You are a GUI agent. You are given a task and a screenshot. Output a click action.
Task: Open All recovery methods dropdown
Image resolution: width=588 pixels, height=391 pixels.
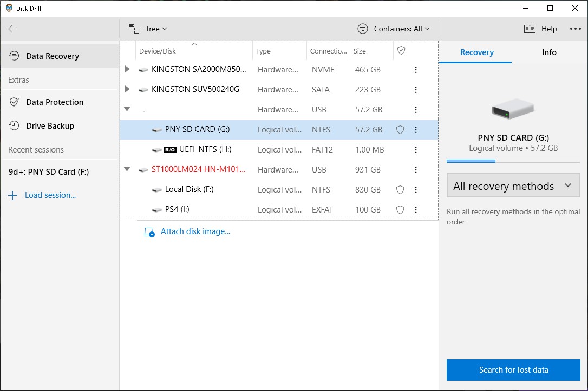coord(513,185)
